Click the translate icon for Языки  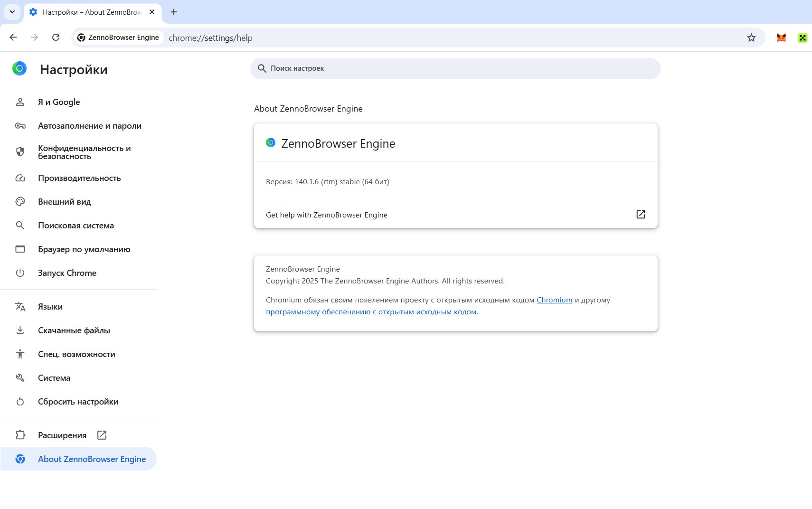[20, 307]
